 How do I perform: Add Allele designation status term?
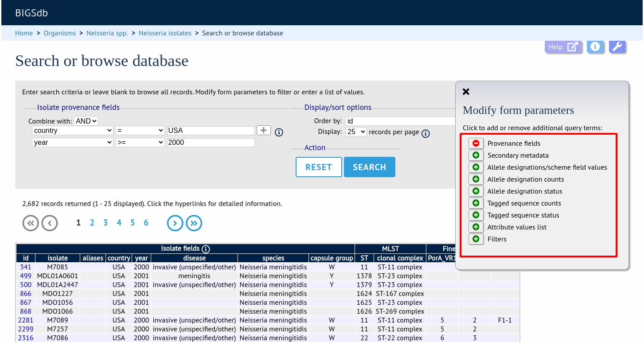[x=476, y=191]
